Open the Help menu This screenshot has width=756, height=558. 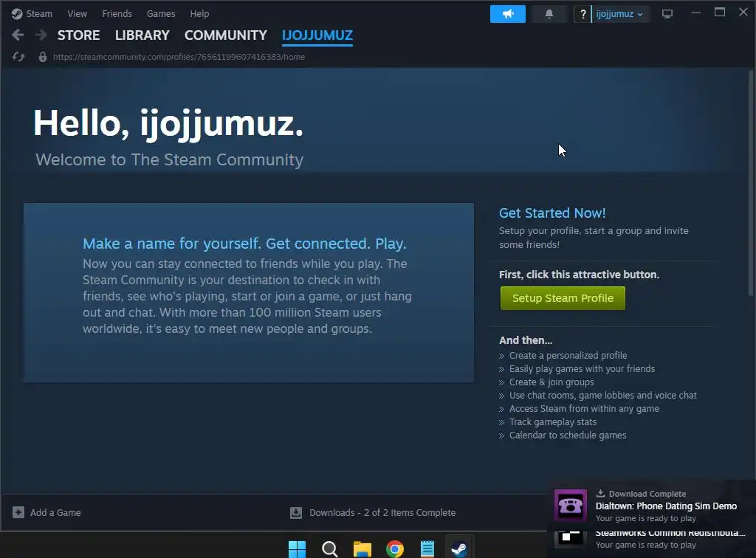pos(199,13)
